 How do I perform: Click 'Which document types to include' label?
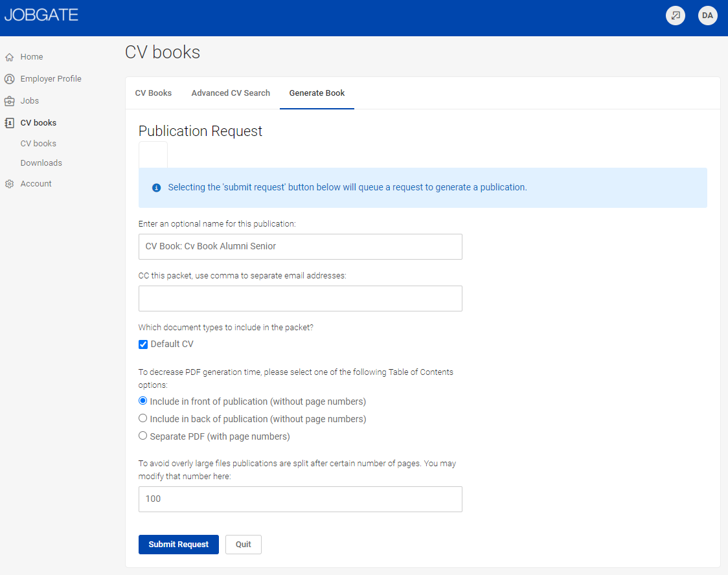click(225, 328)
